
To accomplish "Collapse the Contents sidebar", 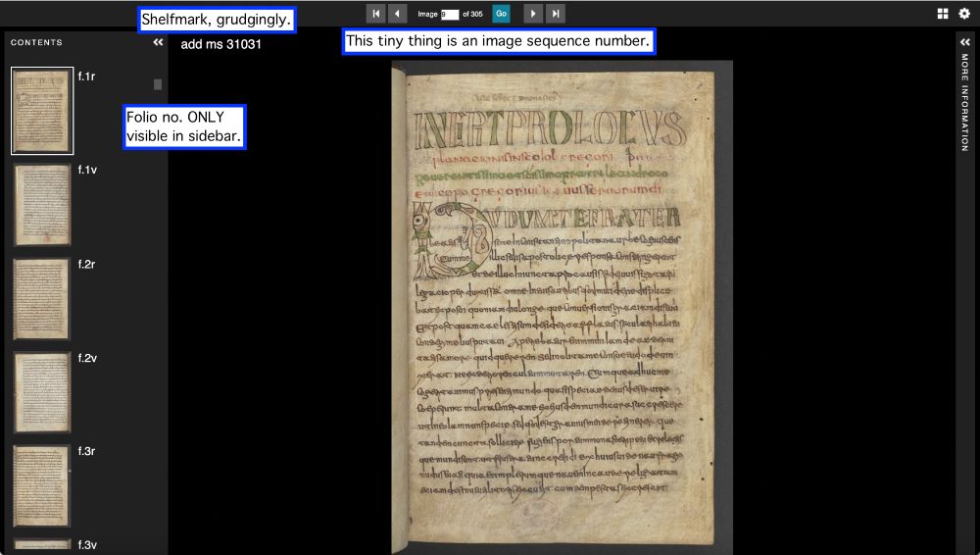I will tap(158, 42).
